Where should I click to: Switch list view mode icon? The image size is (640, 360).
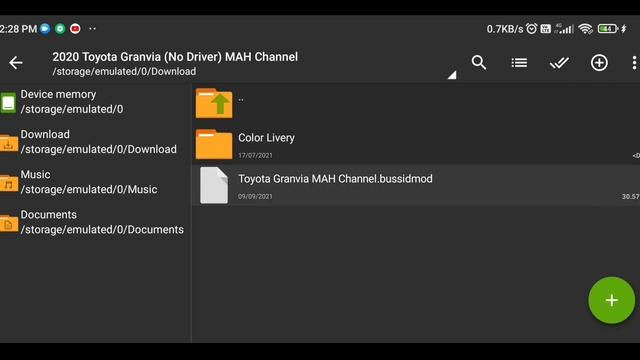[519, 62]
